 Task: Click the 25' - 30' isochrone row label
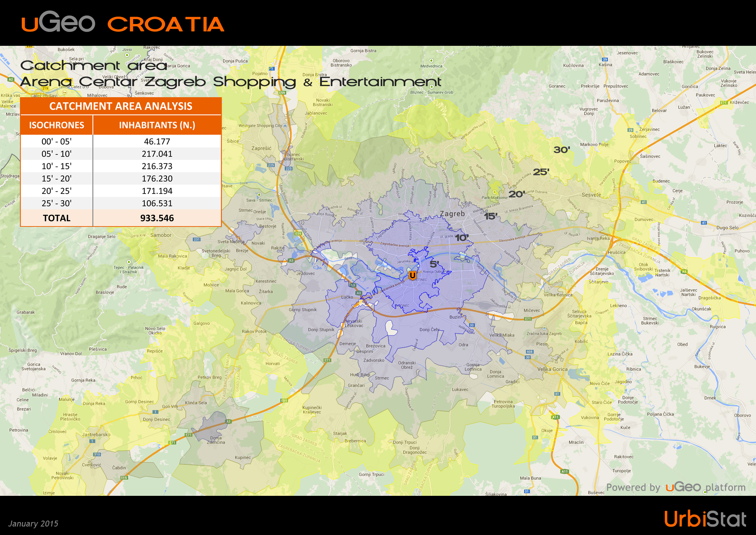click(x=57, y=203)
